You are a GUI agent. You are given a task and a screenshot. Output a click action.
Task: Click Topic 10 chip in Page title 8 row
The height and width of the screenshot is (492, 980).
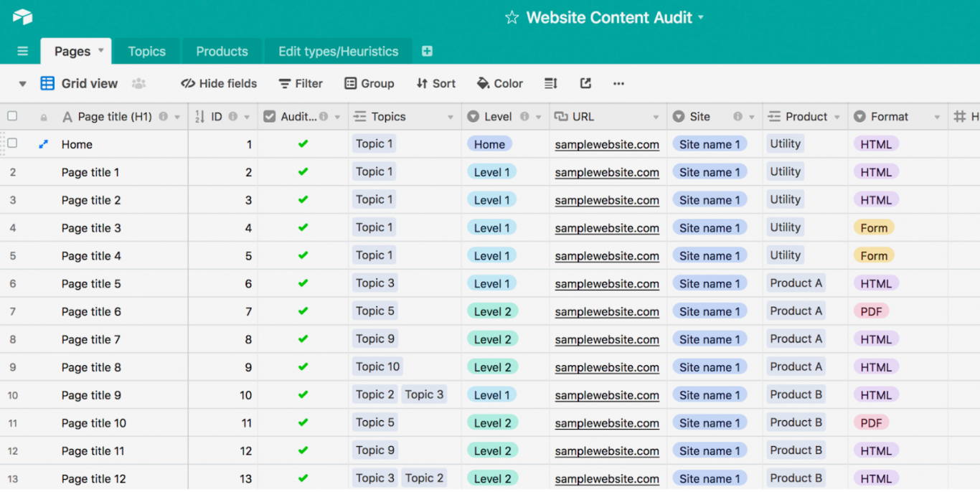pyautogui.click(x=378, y=366)
